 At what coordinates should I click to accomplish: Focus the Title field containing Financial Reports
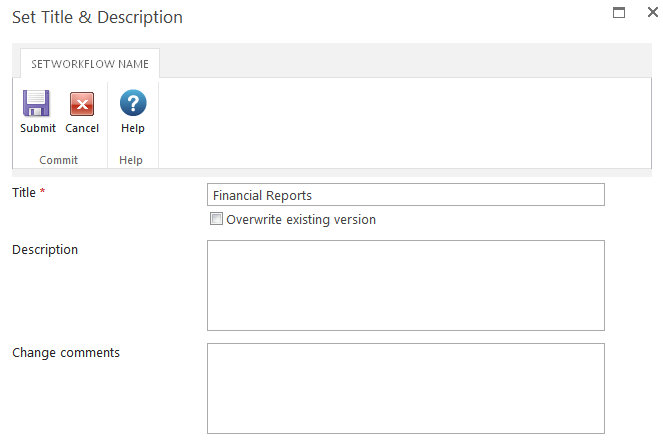click(405, 195)
